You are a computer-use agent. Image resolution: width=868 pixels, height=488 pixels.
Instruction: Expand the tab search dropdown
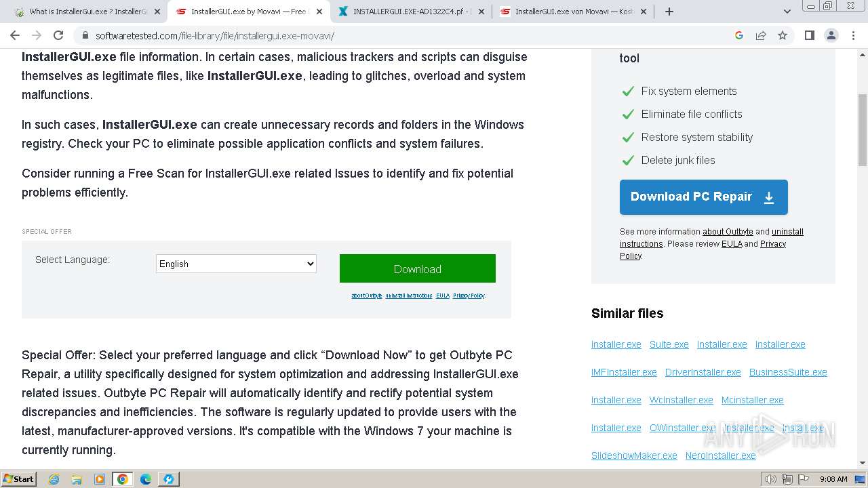pos(787,12)
